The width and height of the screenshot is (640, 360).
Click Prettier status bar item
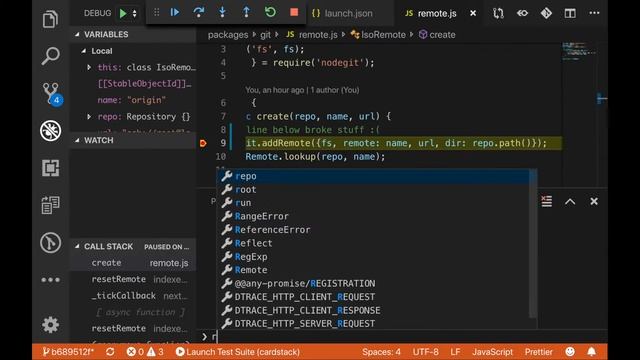point(538,352)
